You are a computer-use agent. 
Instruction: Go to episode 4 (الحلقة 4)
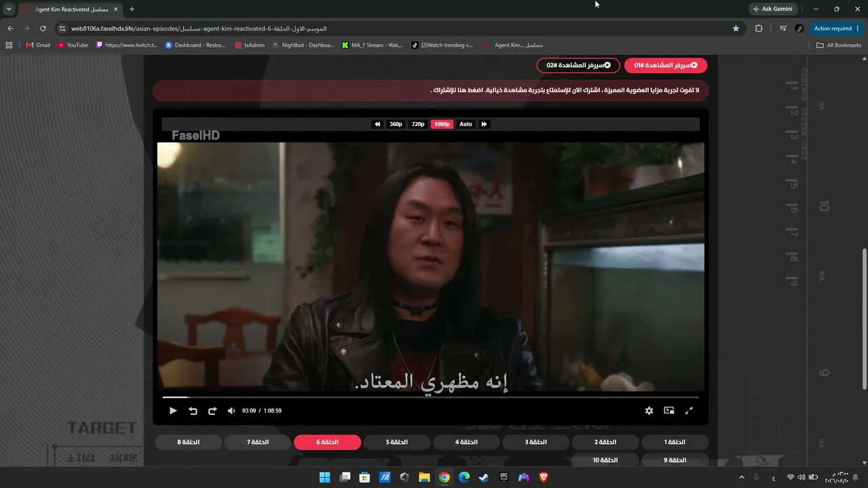click(x=467, y=442)
